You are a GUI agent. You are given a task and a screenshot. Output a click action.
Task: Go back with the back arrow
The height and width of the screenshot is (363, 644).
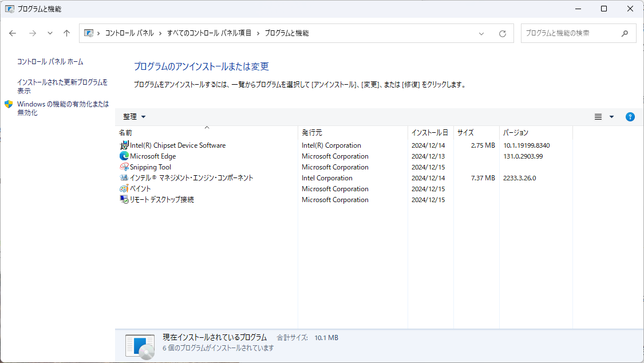pyautogui.click(x=13, y=33)
